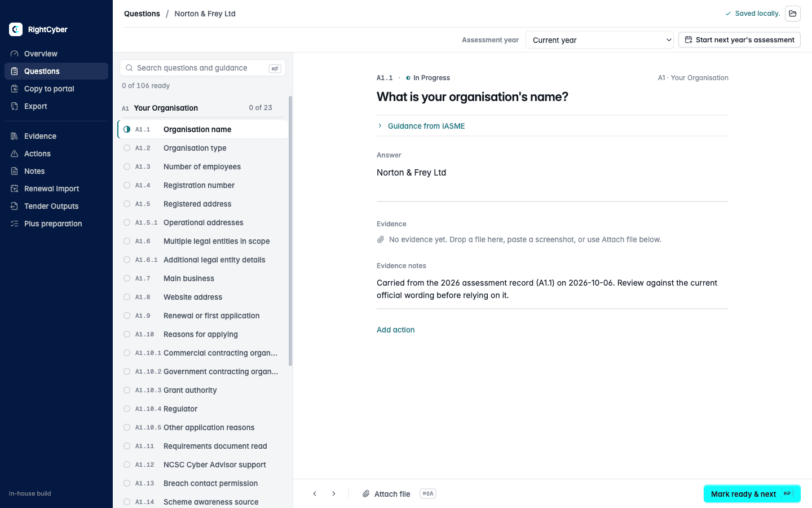The image size is (812, 508).
Task: Click the question list scrollbar
Action: coord(290,231)
